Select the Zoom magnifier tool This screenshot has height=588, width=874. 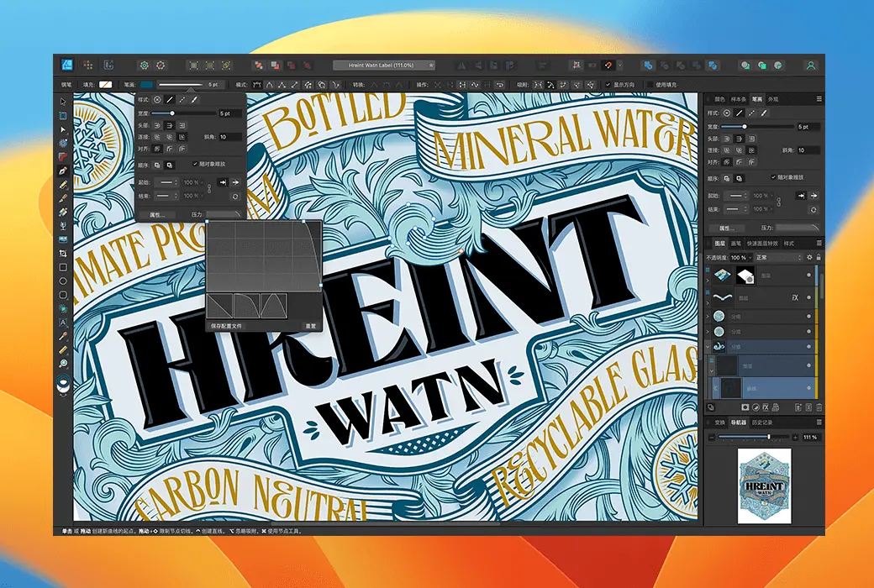[63, 364]
